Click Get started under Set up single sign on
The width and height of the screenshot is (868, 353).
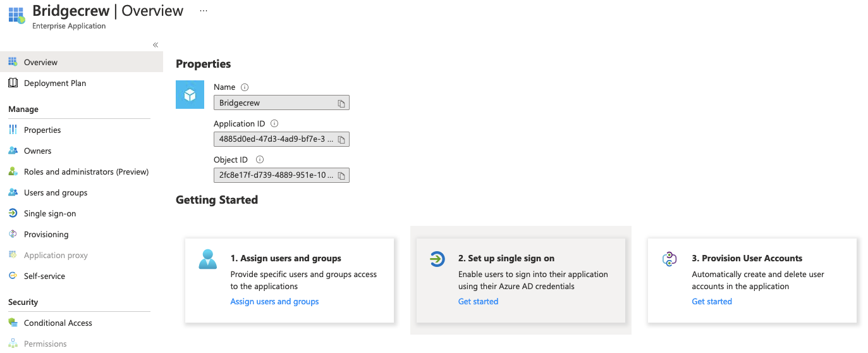click(478, 302)
